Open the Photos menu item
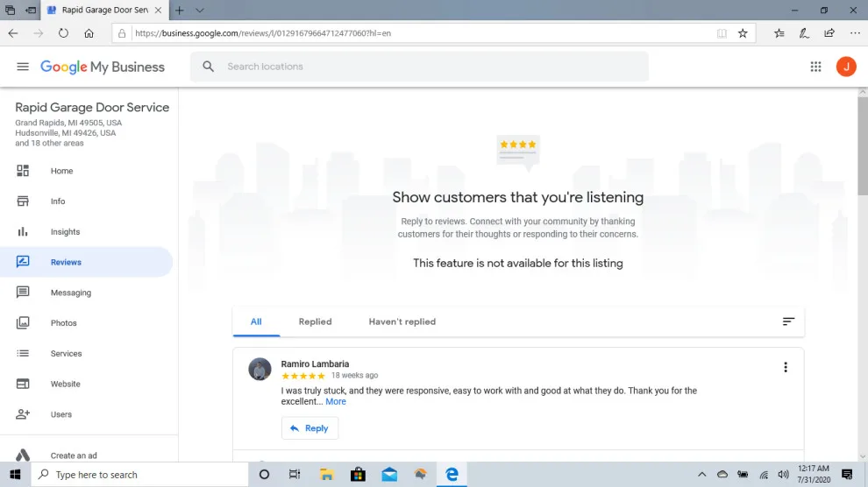Viewport: 868px width, 487px height. (x=64, y=323)
